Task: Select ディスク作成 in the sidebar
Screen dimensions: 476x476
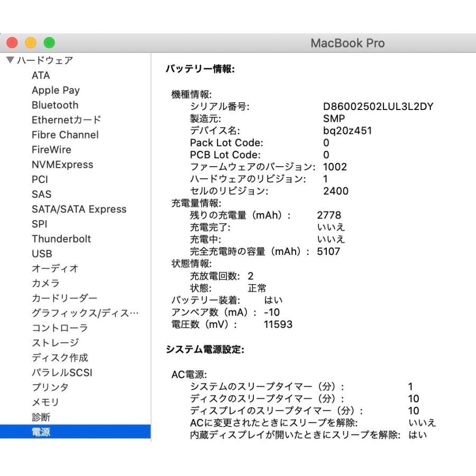Action: point(60,358)
